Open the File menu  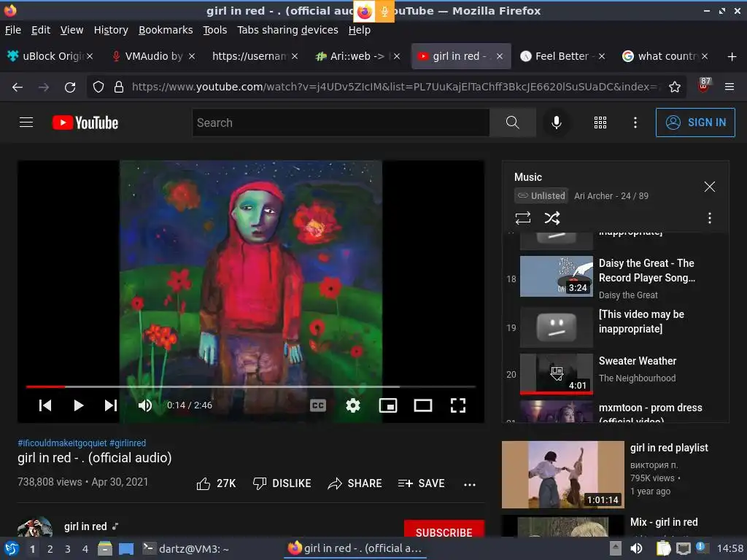point(13,30)
